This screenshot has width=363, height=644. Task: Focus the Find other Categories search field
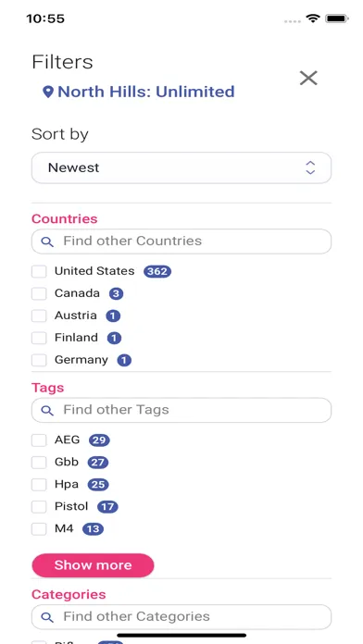(181, 616)
